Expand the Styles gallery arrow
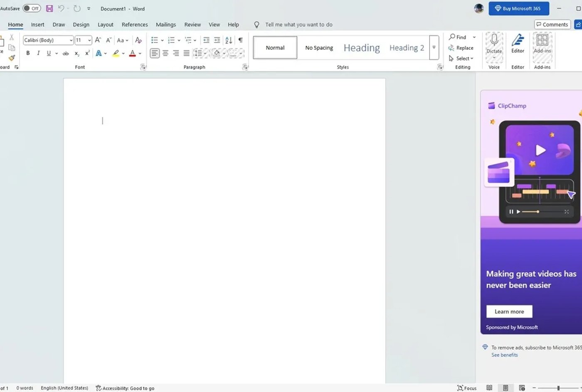The width and height of the screenshot is (582, 392). [434, 47]
